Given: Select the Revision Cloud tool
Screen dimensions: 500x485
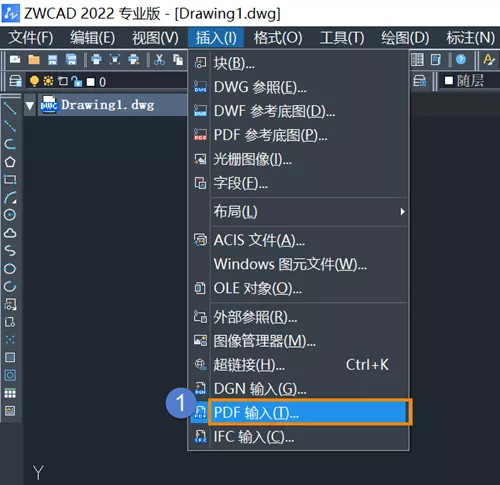Looking at the screenshot, I should (x=10, y=233).
